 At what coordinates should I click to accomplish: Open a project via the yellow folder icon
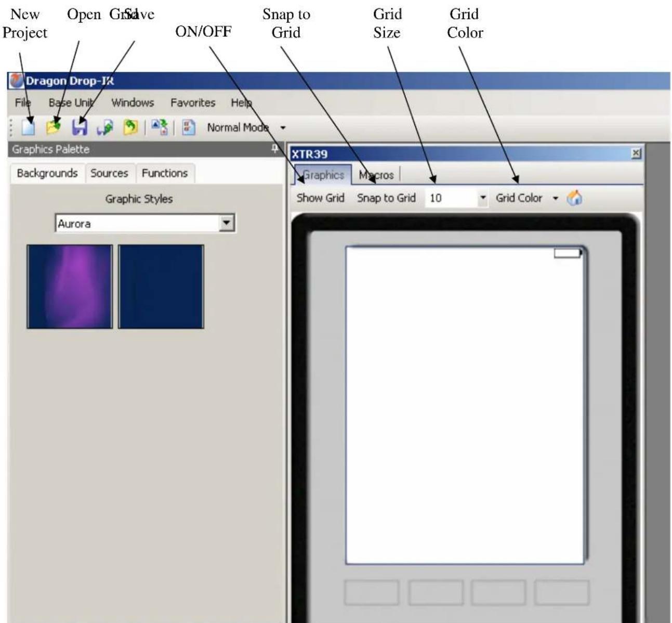[x=53, y=127]
